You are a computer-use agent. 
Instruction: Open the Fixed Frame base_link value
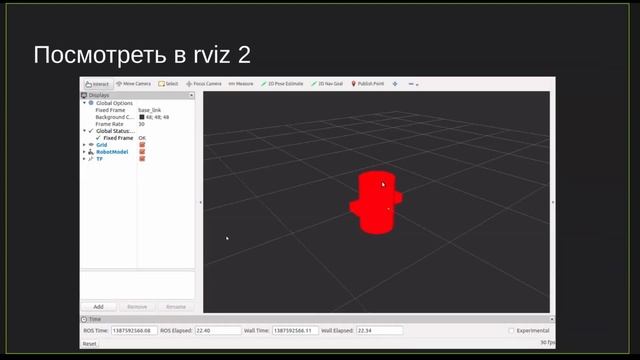click(x=149, y=110)
